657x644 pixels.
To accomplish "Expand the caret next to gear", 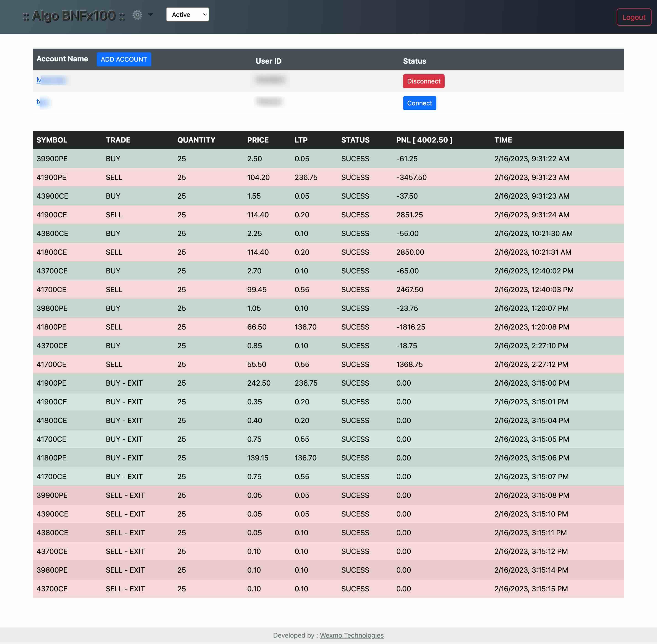I will click(151, 15).
